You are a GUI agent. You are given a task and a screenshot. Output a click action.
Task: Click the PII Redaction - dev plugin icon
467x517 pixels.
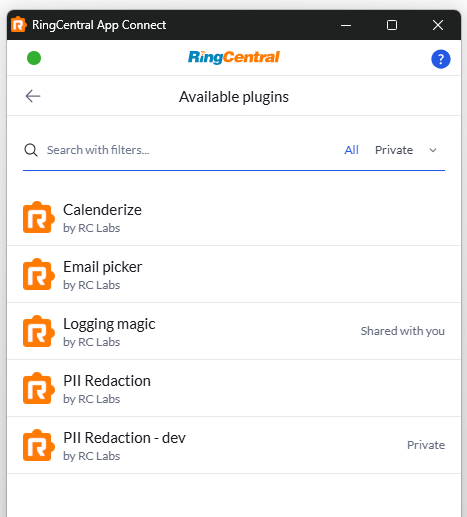(x=38, y=445)
